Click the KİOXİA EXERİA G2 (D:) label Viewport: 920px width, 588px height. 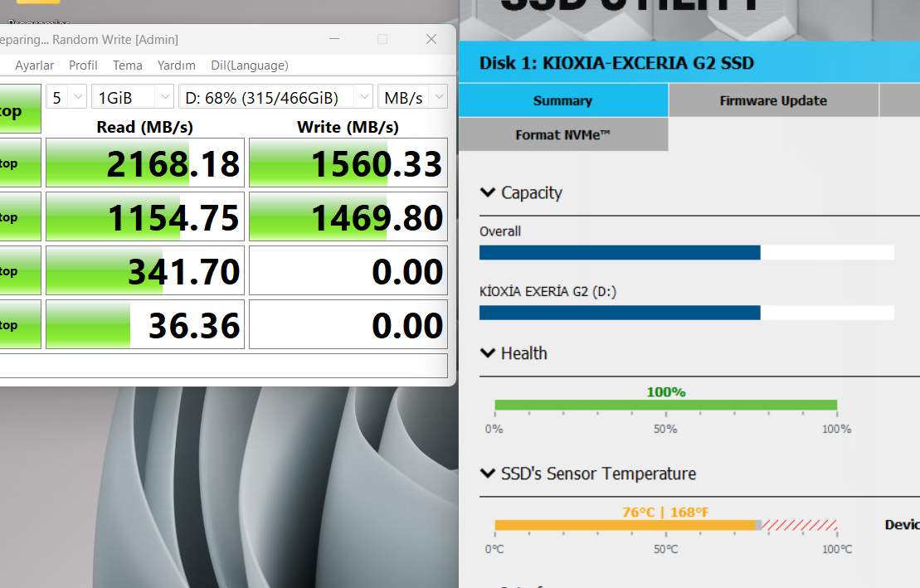click(548, 291)
